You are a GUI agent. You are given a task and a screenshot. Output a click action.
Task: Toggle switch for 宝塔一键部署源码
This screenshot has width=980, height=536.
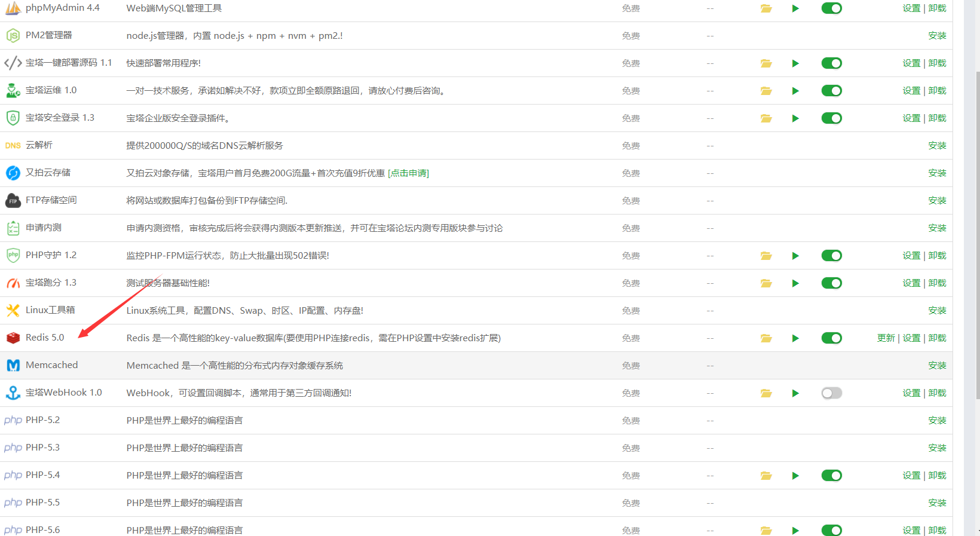pos(832,63)
